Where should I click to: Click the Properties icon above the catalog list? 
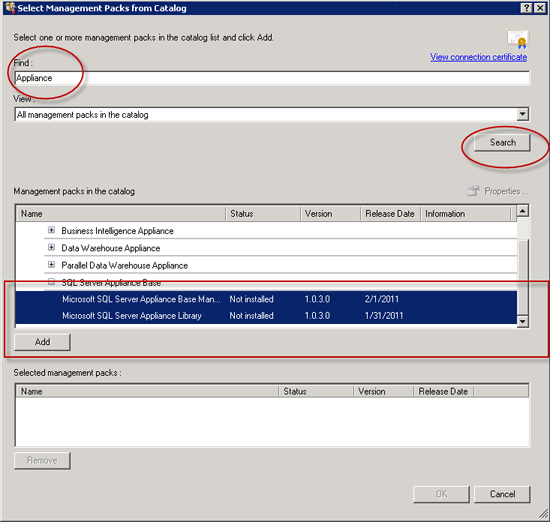point(473,191)
